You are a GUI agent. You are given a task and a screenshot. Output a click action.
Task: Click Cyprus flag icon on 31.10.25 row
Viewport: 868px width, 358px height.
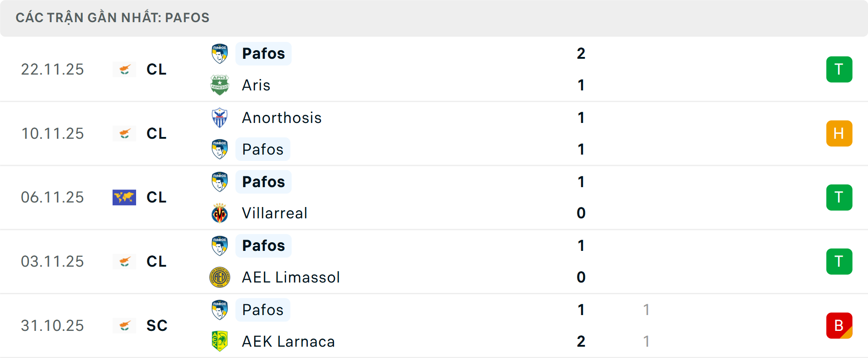pyautogui.click(x=124, y=325)
